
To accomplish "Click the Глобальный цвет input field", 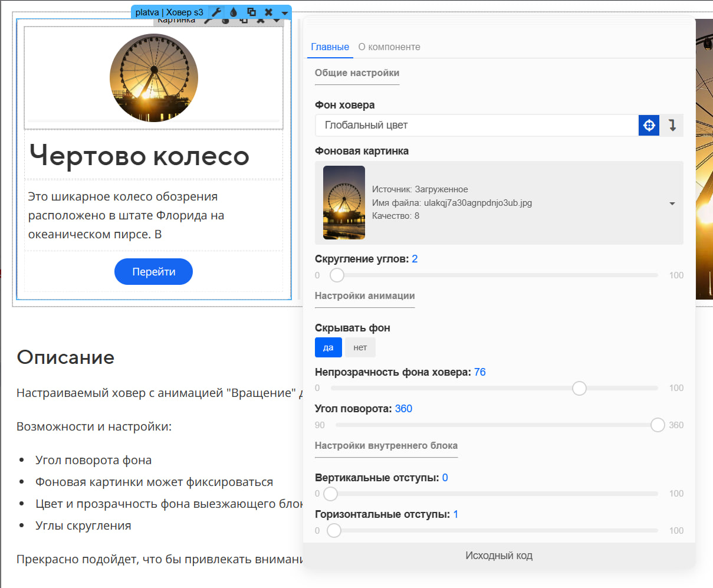I will (x=477, y=125).
